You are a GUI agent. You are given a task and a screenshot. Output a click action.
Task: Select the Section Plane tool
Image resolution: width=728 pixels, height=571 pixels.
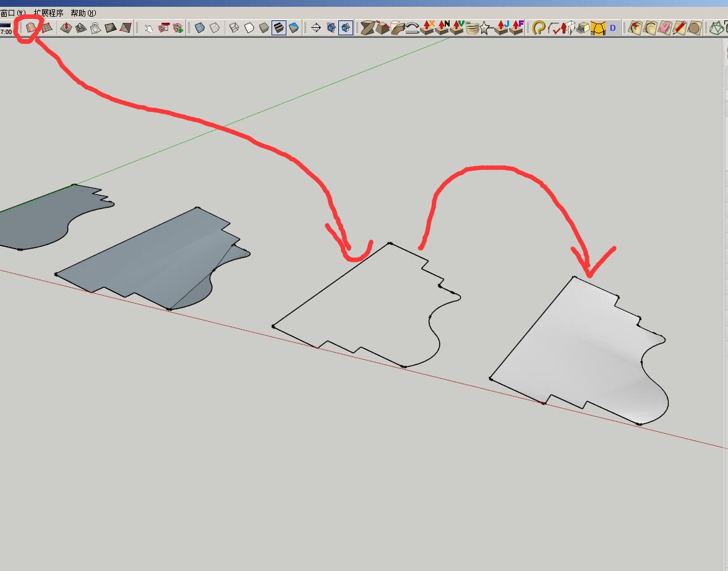tap(315, 28)
